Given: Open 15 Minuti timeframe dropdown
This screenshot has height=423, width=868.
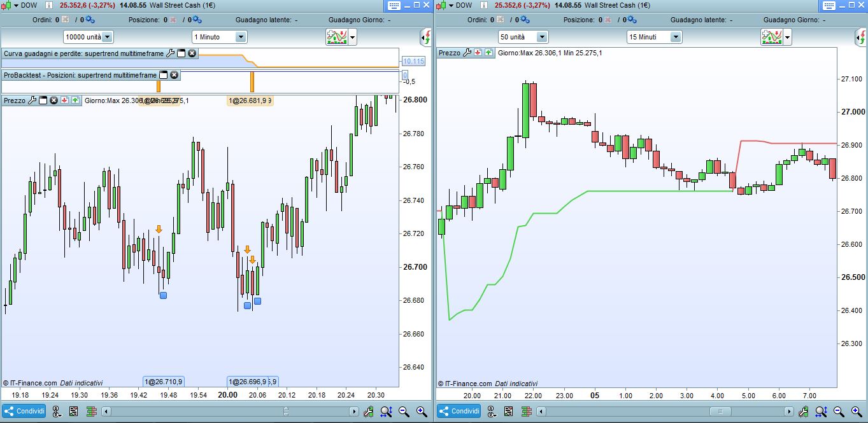Looking at the screenshot, I should pos(653,37).
